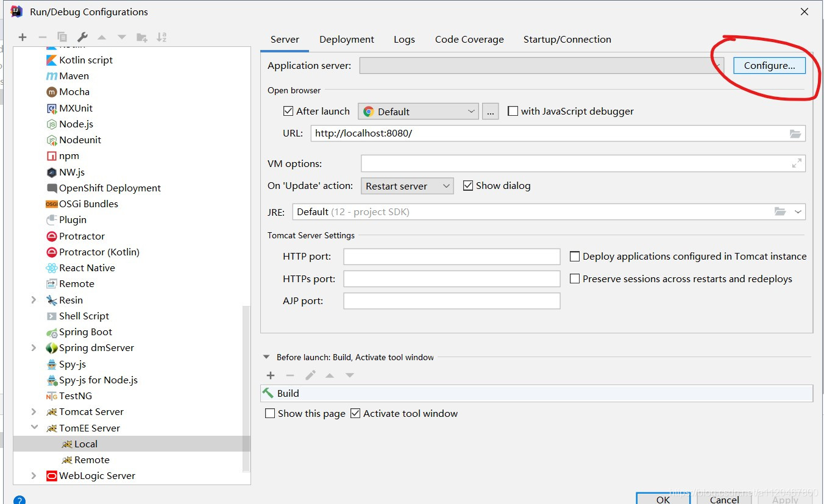Image resolution: width=824 pixels, height=504 pixels.
Task: Sort configurations alphabetically
Action: pyautogui.click(x=162, y=37)
